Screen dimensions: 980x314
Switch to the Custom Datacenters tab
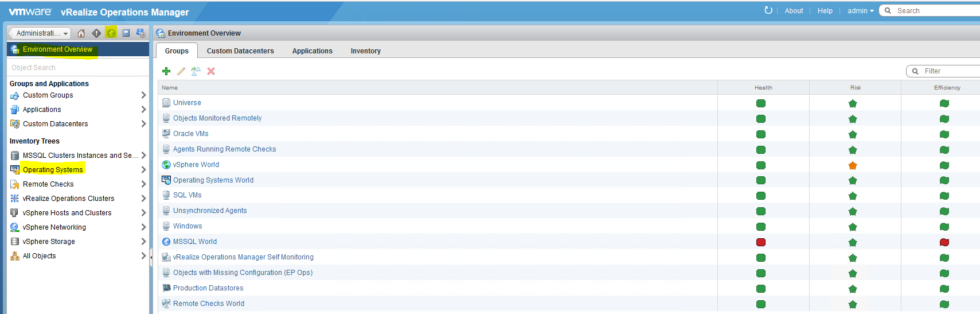(240, 51)
